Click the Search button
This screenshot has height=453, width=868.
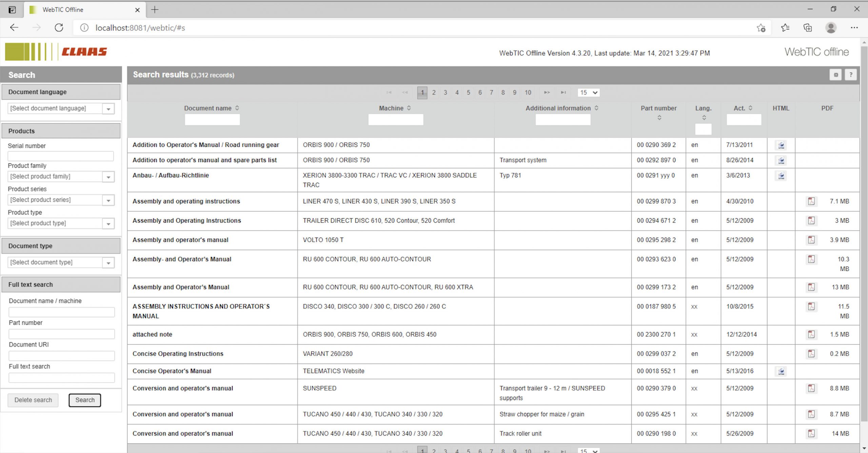click(x=85, y=400)
